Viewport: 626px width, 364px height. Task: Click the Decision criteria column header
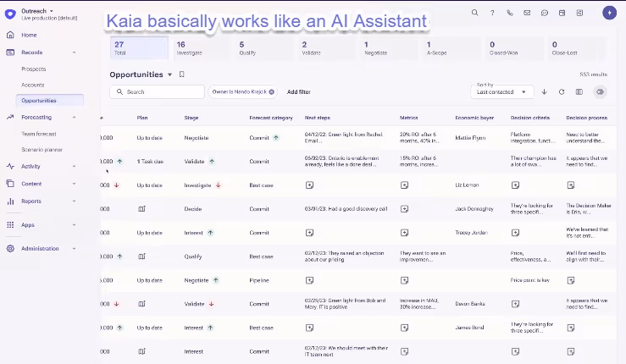(x=530, y=118)
